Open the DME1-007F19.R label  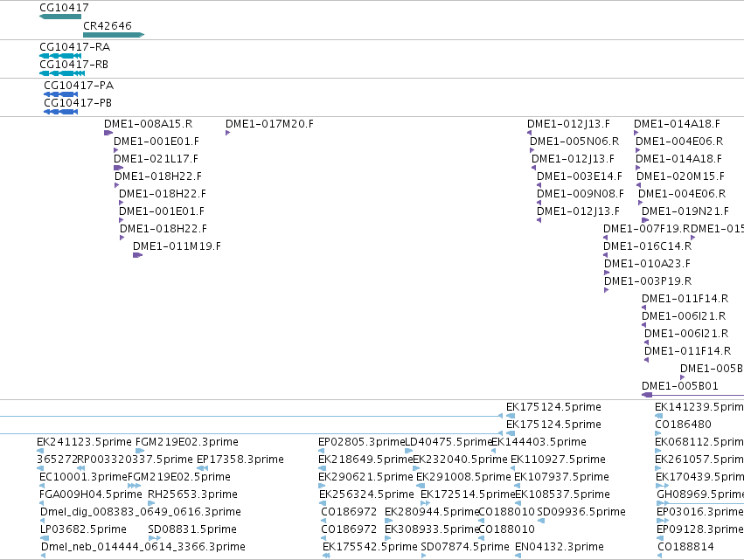[647, 229]
